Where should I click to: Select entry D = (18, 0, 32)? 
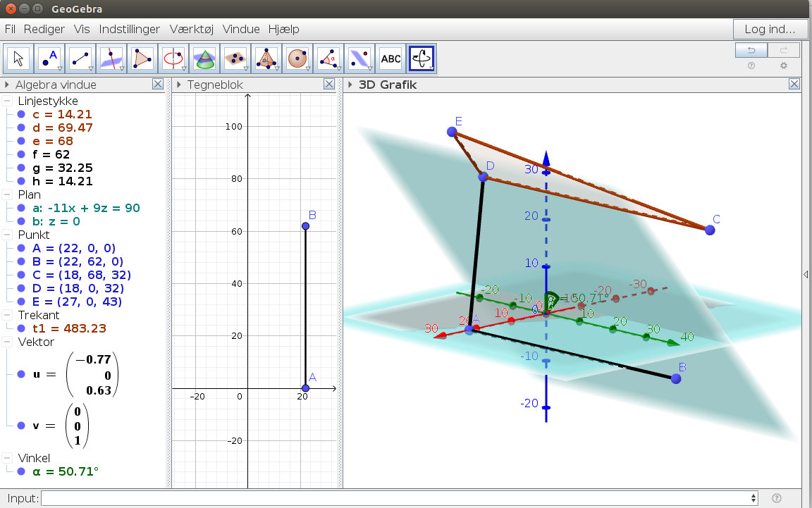78,288
